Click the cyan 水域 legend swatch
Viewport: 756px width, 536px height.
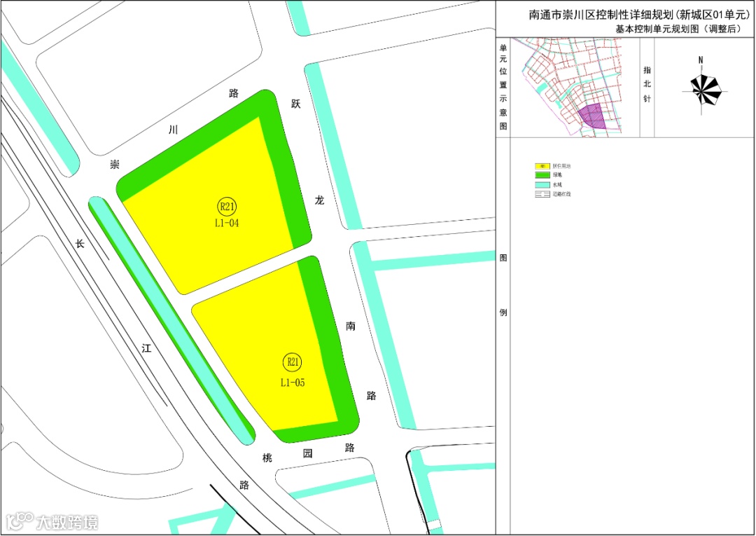(x=542, y=184)
